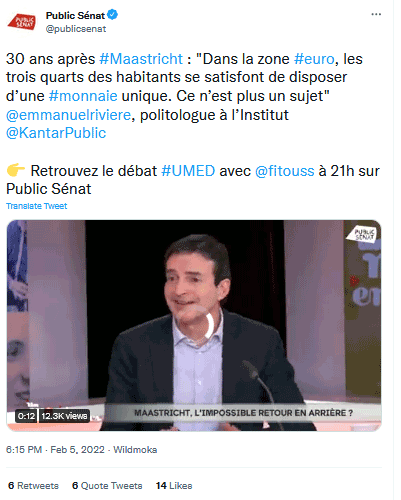The image size is (401, 500).
Task: Open the #euro hashtag
Action: 314,59
